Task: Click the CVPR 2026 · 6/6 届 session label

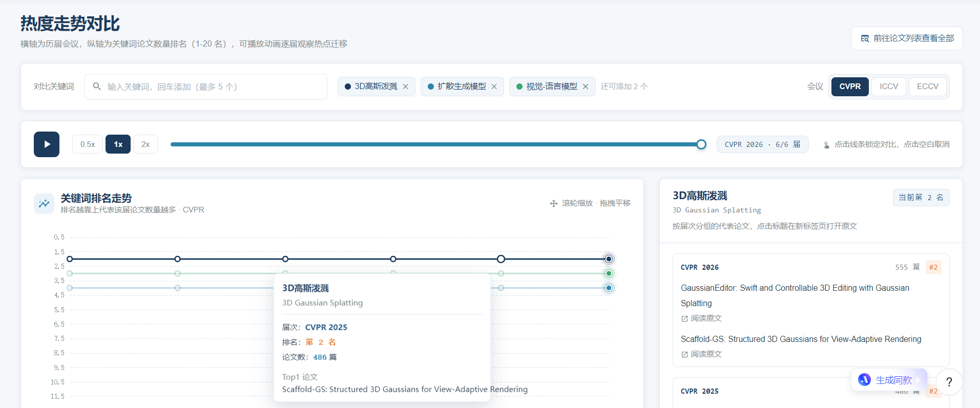Action: tap(762, 144)
